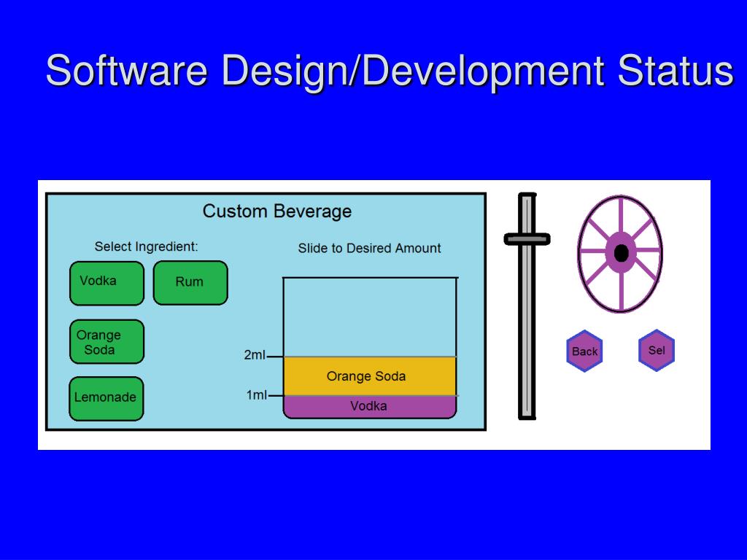Click the 2ml level marker label

tap(255, 355)
